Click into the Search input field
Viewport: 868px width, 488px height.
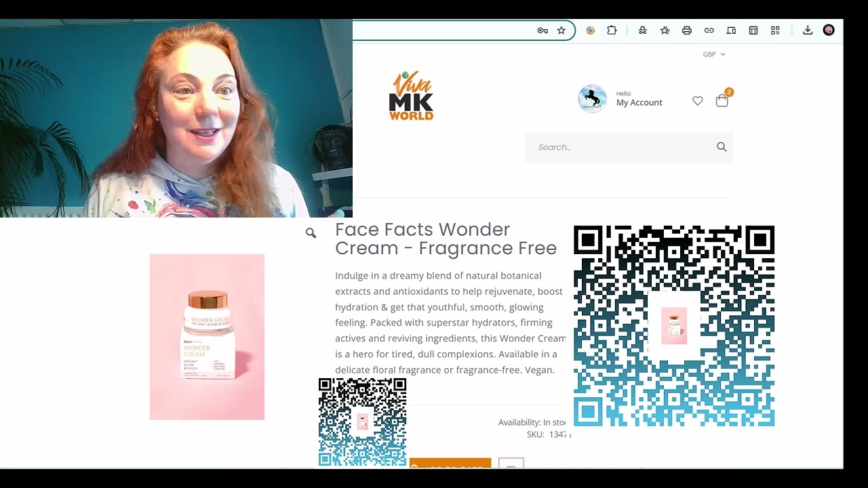[x=617, y=147]
